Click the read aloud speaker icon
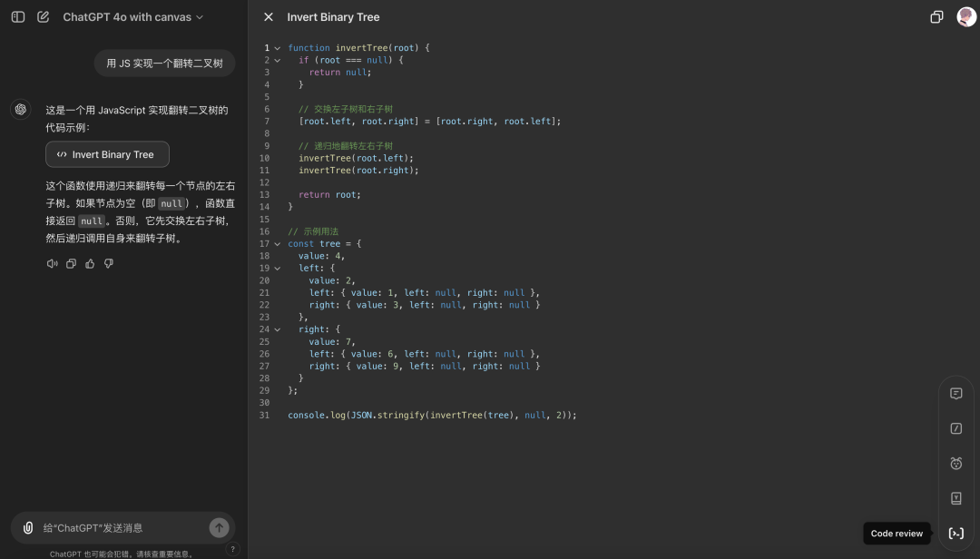Viewport: 980px width, 559px height. [x=52, y=264]
